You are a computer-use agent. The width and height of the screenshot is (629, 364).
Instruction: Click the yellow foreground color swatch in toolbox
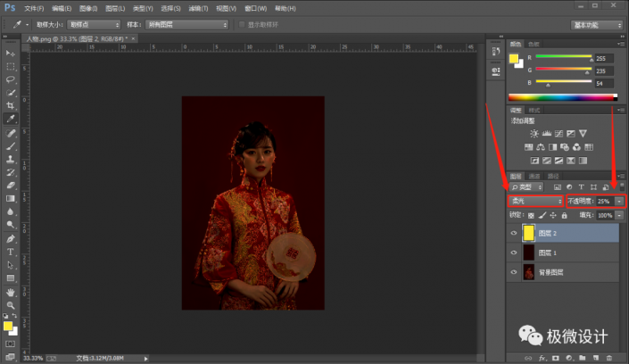coord(8,327)
